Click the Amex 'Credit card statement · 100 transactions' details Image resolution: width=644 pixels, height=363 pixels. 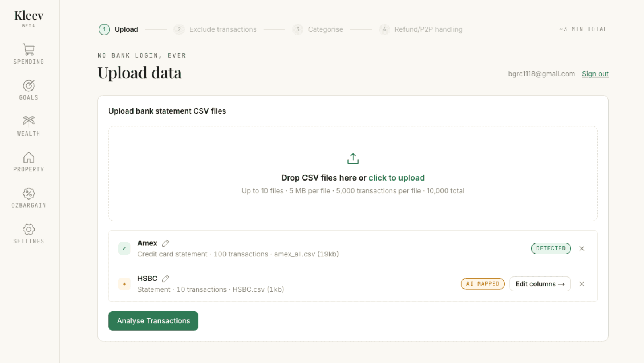[x=238, y=254]
